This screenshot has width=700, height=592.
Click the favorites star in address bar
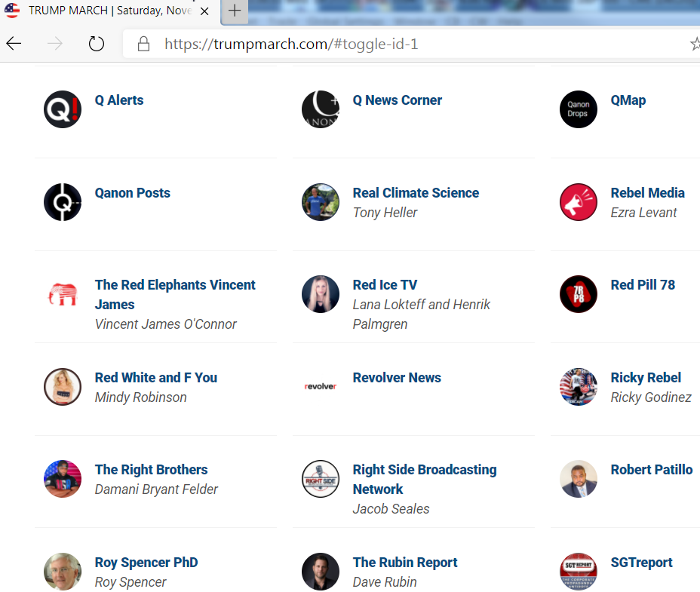click(x=695, y=44)
